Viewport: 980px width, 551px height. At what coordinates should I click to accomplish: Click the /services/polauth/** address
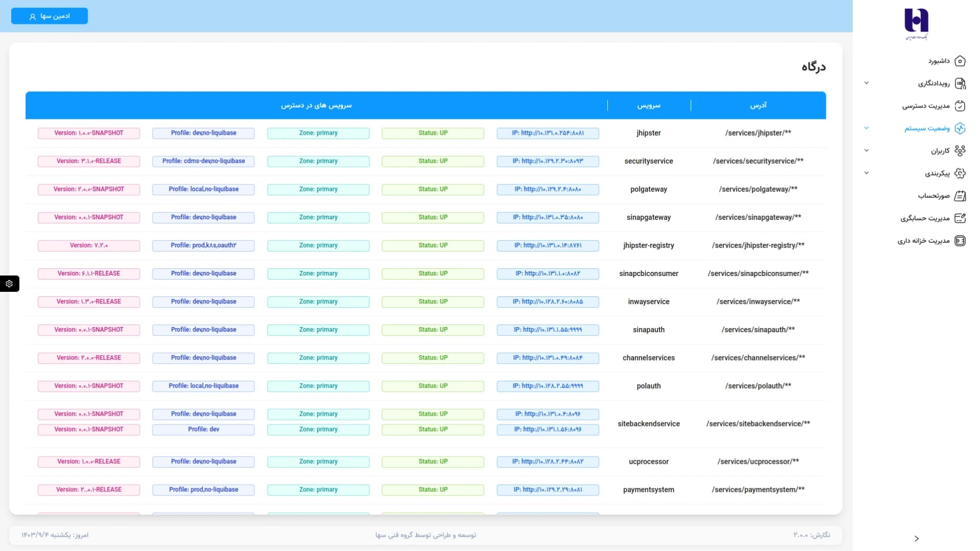(758, 386)
